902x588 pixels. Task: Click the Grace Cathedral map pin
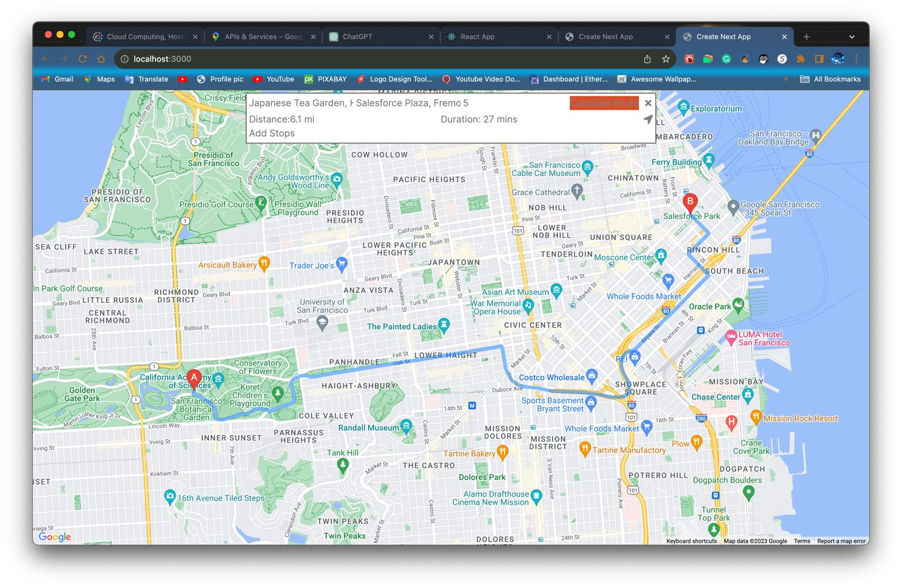[x=577, y=191]
